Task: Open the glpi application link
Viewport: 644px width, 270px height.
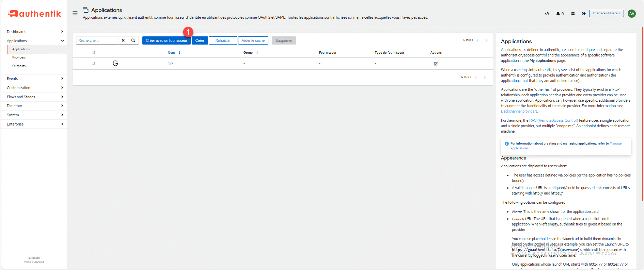Action: (170, 63)
